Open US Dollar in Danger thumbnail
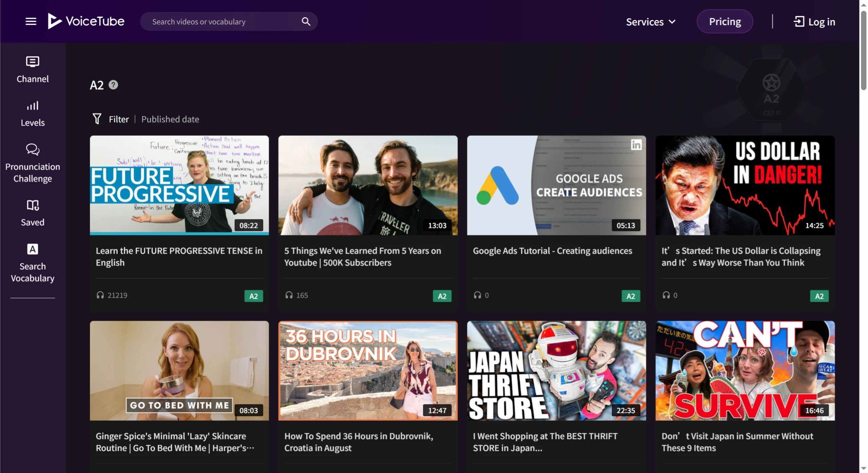Screen dimensions: 868x473 (x=745, y=185)
